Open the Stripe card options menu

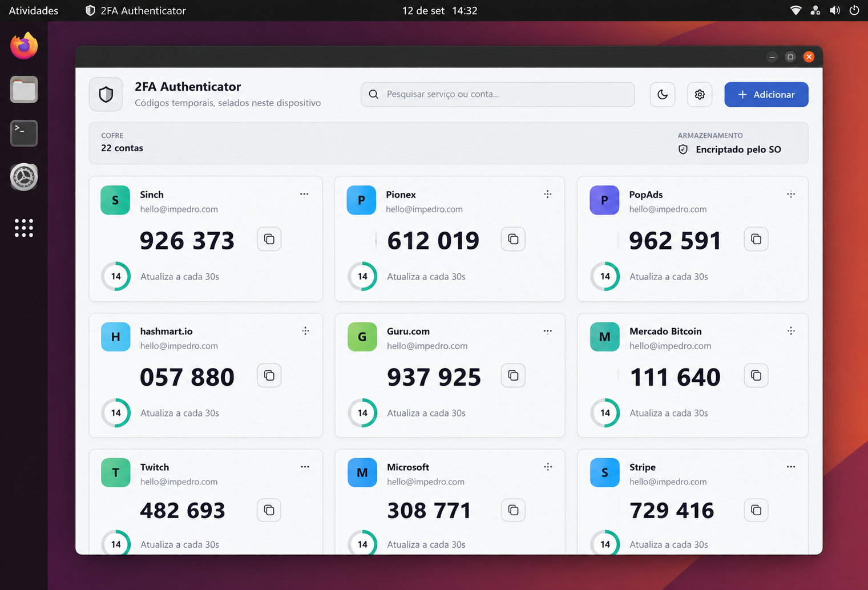(791, 467)
